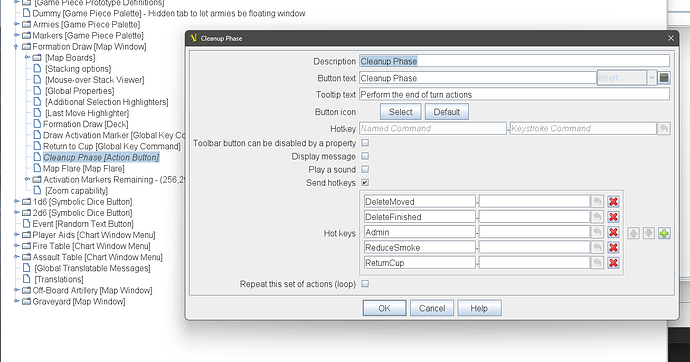
Task: Focus the Hotkey Keystroke Command field
Action: pos(583,128)
